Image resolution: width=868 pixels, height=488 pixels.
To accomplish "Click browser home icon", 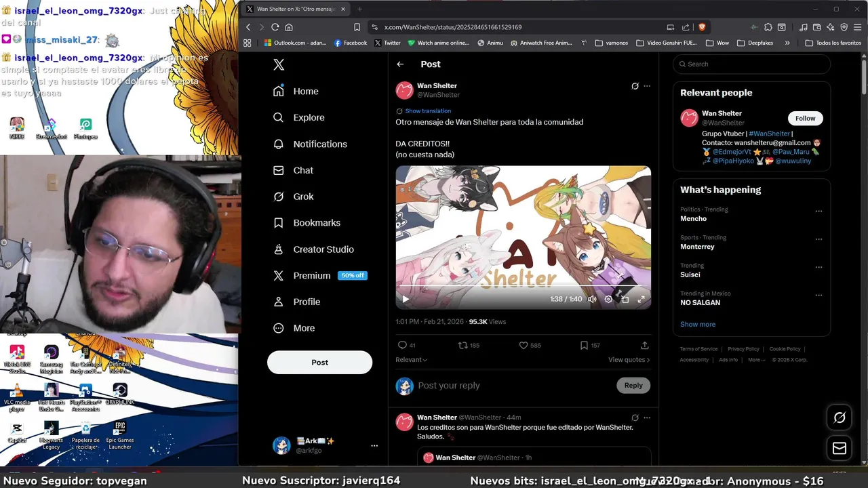I will pos(289,27).
